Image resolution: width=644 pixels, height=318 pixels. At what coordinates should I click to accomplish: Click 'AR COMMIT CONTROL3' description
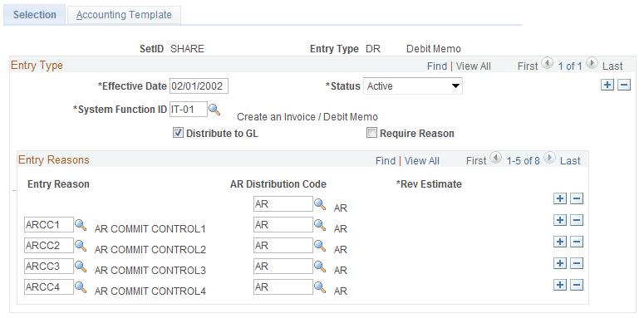point(150,271)
